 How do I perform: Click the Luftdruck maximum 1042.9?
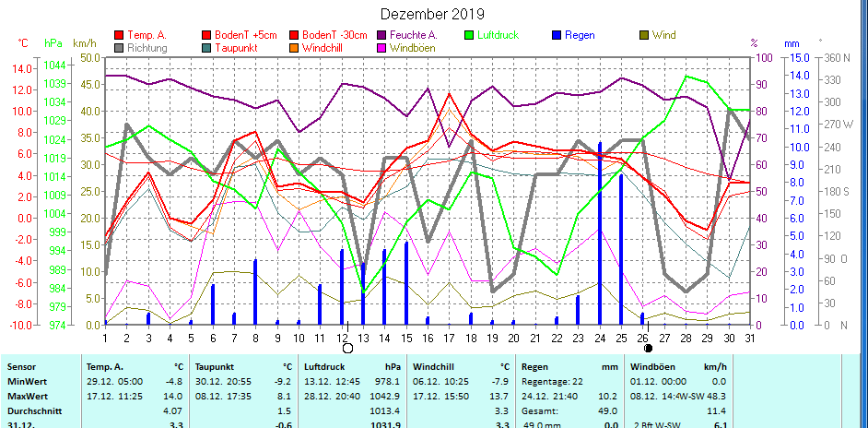click(386, 397)
